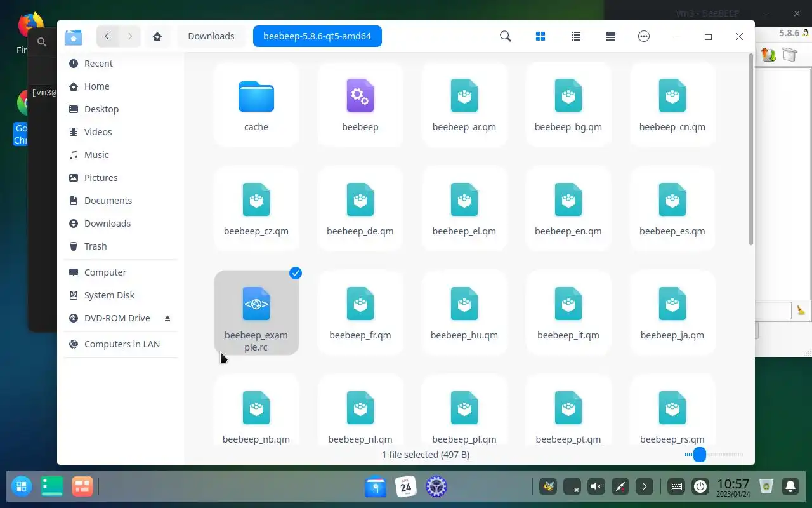Image resolution: width=812 pixels, height=508 pixels.
Task: Open the taskbar trash
Action: [x=766, y=487]
